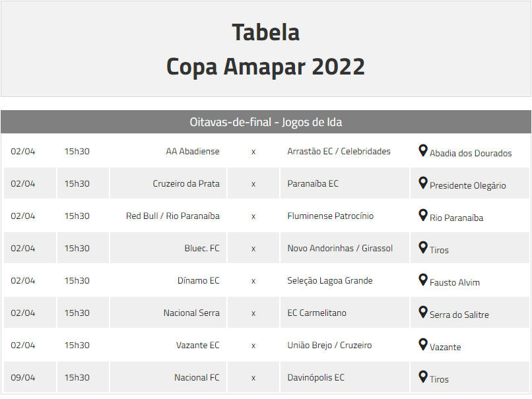Image resolution: width=532 pixels, height=399 pixels.
Task: Click the location pin next to Presidente Olegário
Action: point(422,183)
